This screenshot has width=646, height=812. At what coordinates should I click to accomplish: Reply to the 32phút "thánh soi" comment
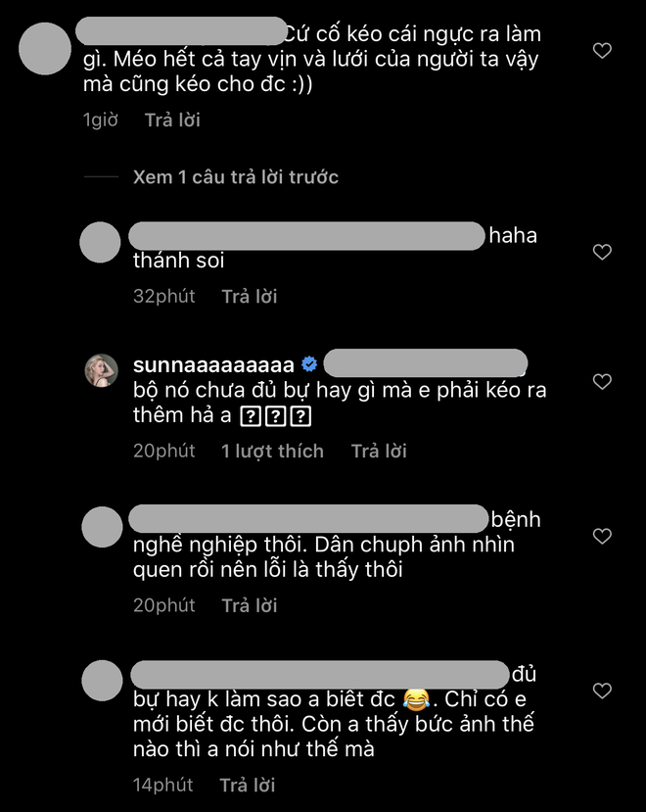[250, 296]
